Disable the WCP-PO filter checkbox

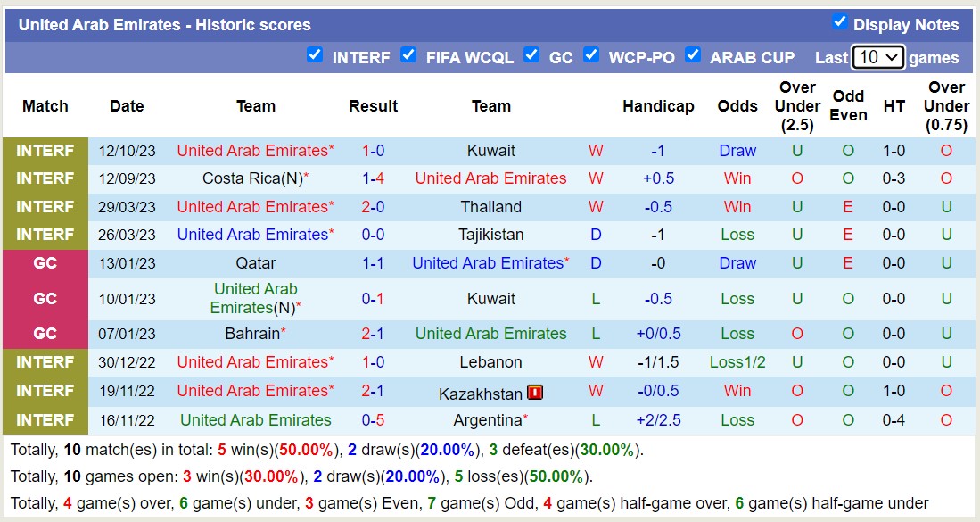[x=591, y=55]
